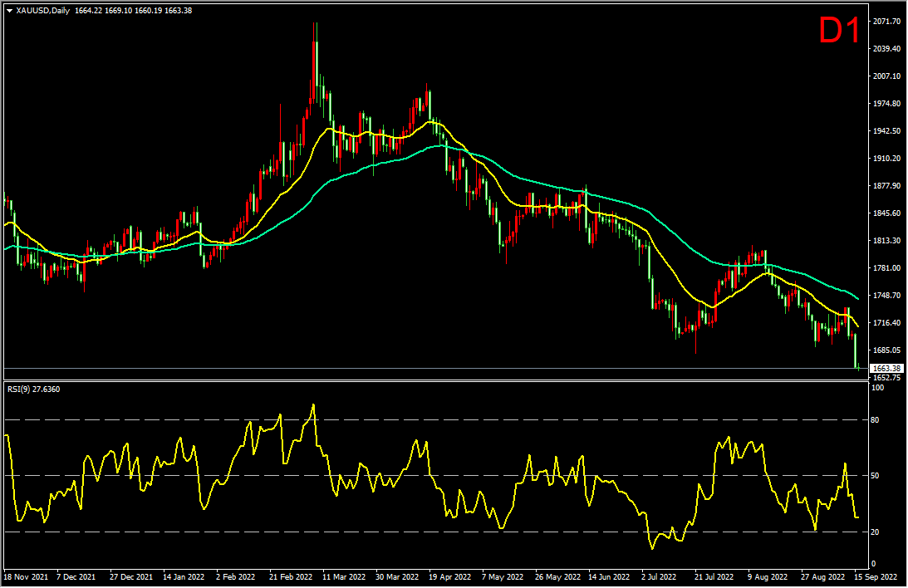Click the 2071.70 price scale label

pos(886,22)
